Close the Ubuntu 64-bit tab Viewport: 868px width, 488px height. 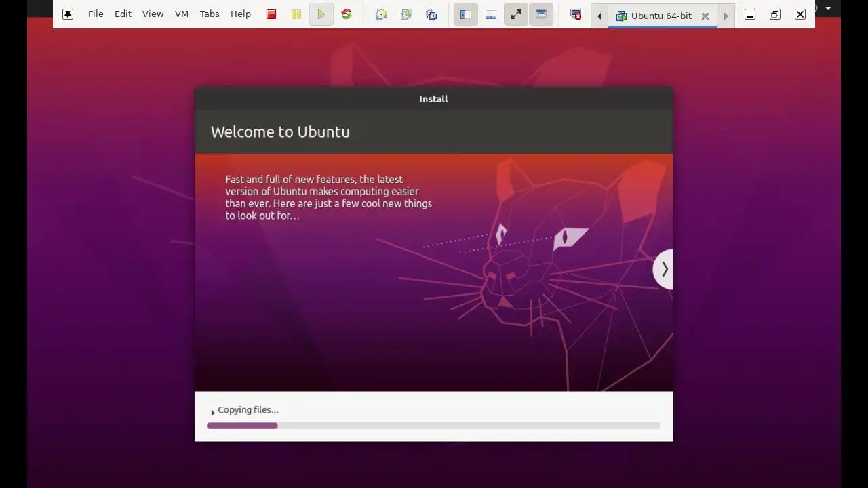click(x=705, y=16)
